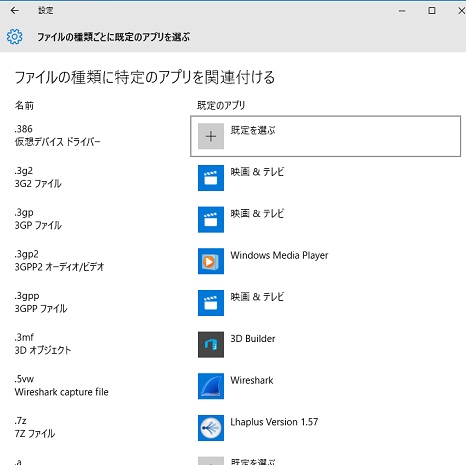Select the Wireshark capture file description
Viewport: 466px width, 465px height.
61,392
